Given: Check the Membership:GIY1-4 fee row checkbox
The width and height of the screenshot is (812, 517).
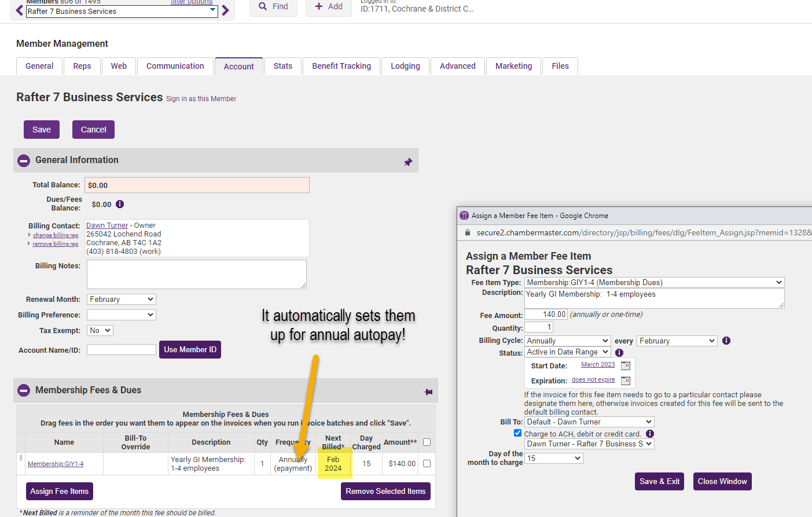Looking at the screenshot, I should pyautogui.click(x=427, y=463).
